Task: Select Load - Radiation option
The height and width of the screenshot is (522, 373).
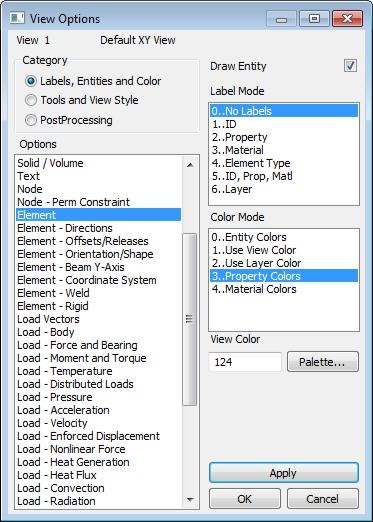Action: [99, 501]
